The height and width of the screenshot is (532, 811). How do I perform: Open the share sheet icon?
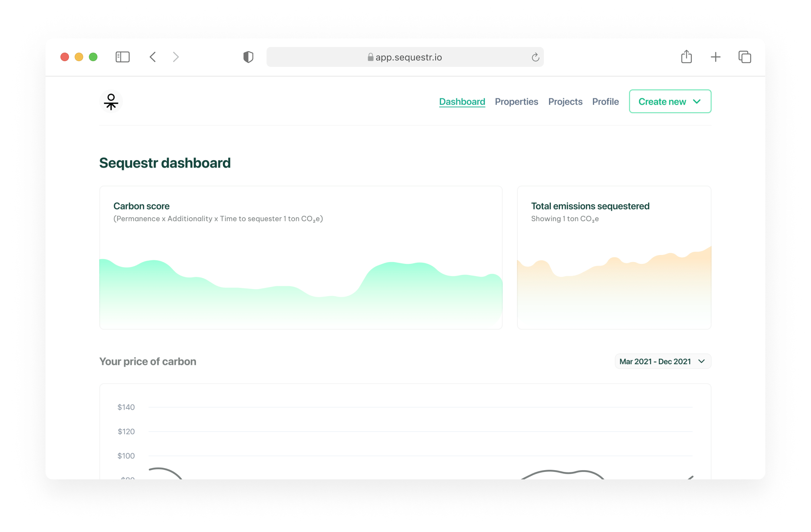coord(686,57)
